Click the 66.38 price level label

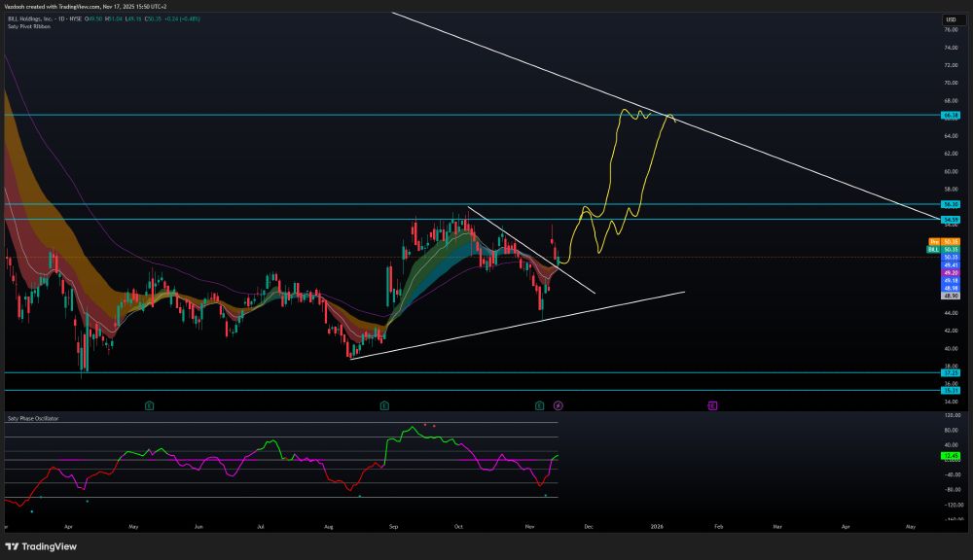951,116
